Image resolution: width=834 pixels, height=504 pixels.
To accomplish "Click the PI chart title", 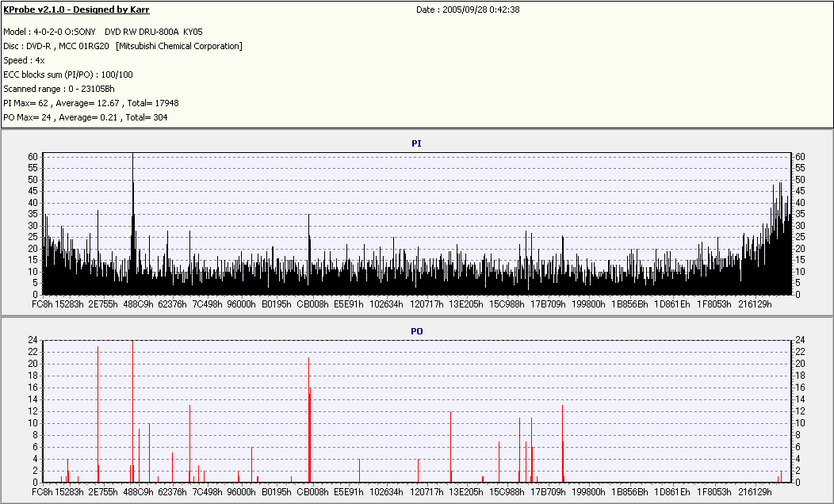I will pyautogui.click(x=416, y=143).
